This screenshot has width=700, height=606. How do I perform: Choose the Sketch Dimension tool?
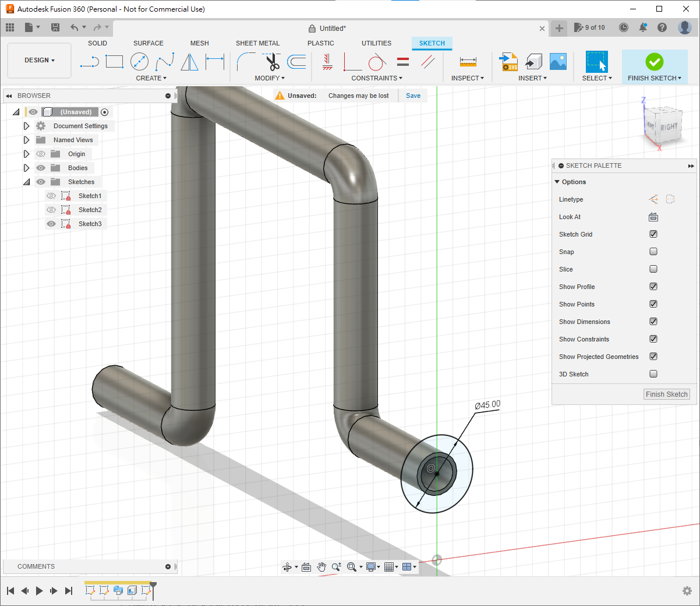tap(215, 62)
